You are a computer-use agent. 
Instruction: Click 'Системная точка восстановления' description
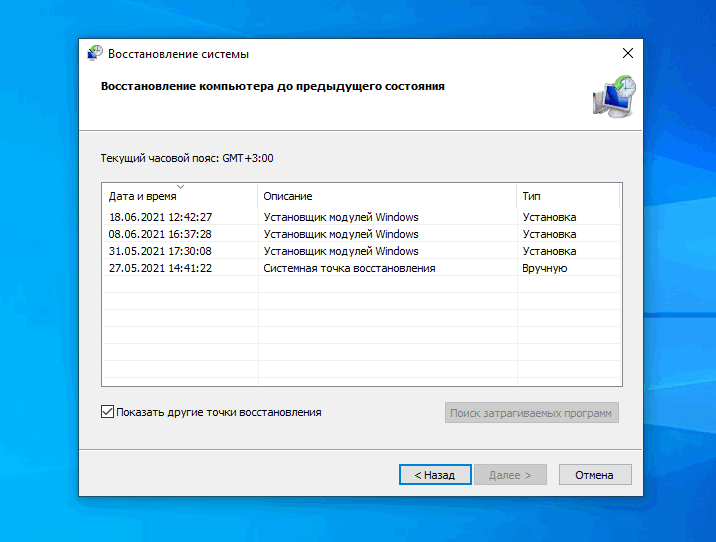click(x=349, y=268)
